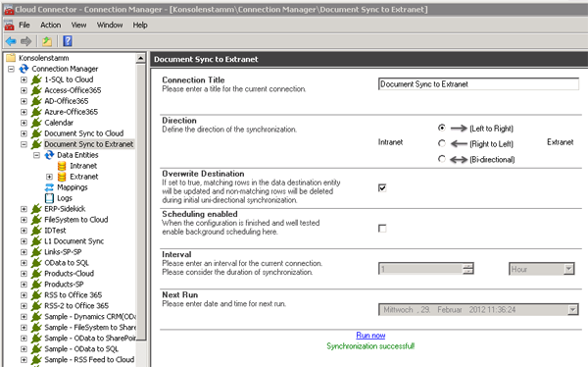Select the Sample - RSS Feed to Cloud item

coord(89,360)
